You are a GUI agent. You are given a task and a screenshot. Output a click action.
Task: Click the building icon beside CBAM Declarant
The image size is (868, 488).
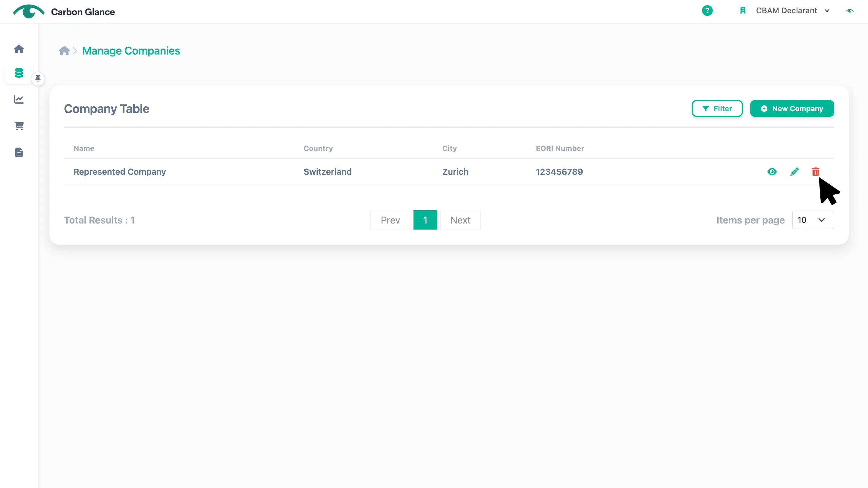(x=743, y=11)
